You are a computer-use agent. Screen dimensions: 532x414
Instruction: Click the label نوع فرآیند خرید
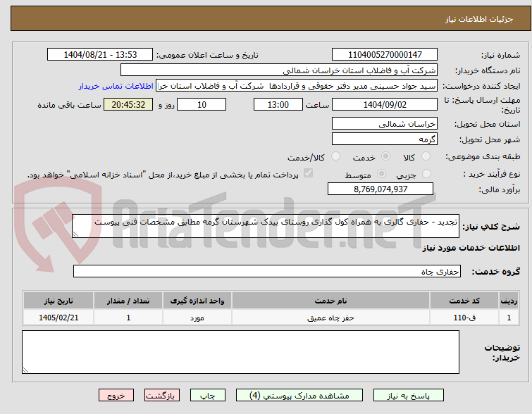pos(492,174)
